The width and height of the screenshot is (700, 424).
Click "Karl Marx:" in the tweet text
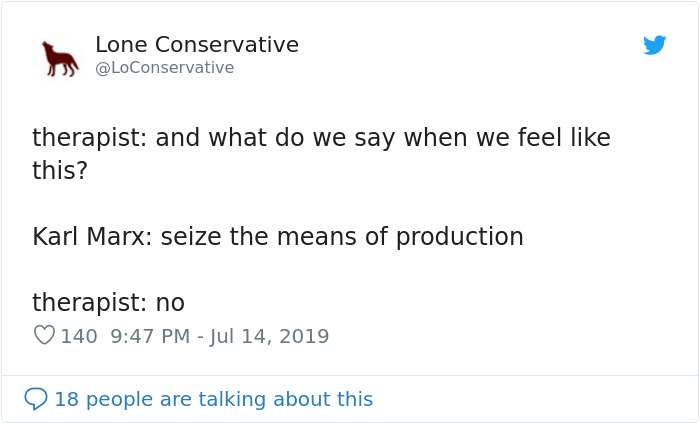[92, 237]
